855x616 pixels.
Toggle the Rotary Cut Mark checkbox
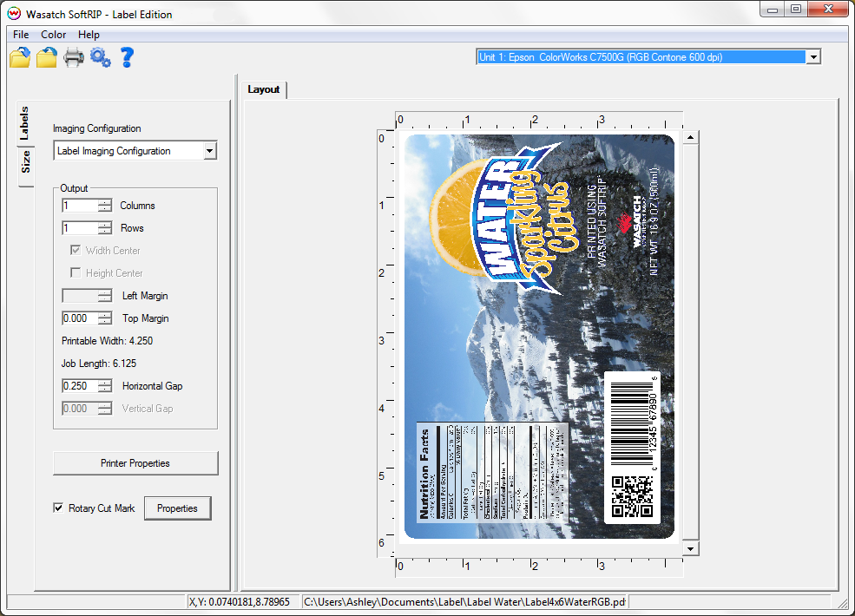[x=58, y=508]
